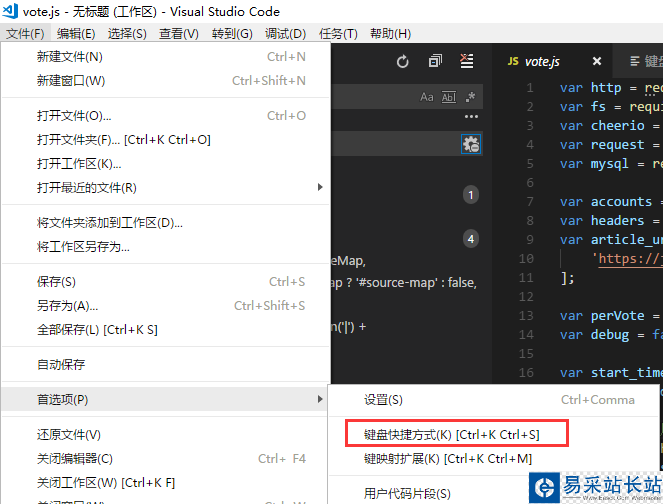Select 新建文件(N) menu entry
Screen dimensions: 663x504
pos(165,57)
